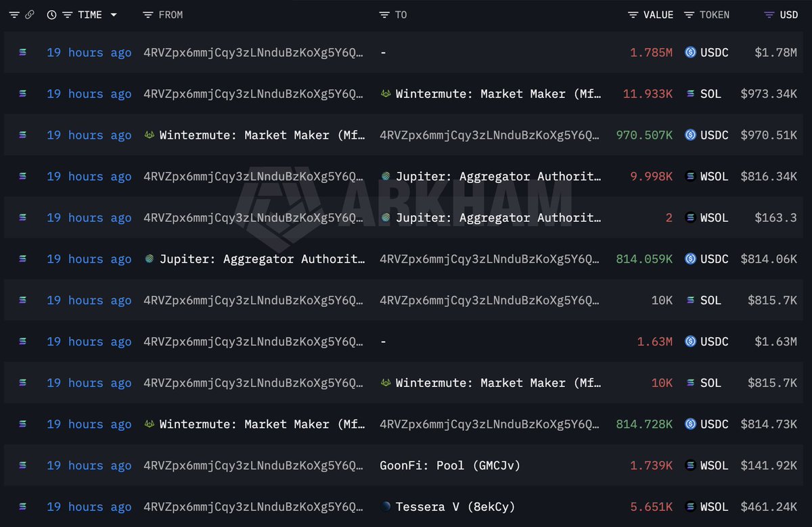Open the filter icon next to FROM

[148, 15]
